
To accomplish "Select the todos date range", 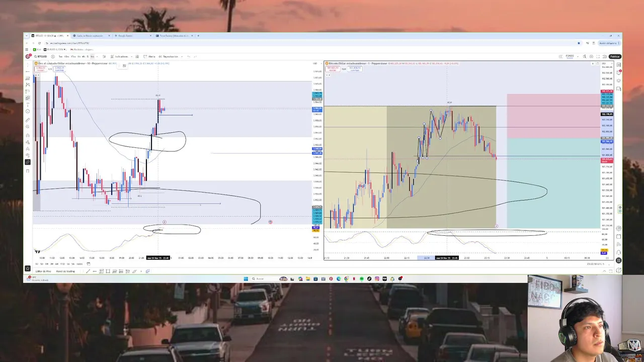I will pyautogui.click(x=79, y=264).
